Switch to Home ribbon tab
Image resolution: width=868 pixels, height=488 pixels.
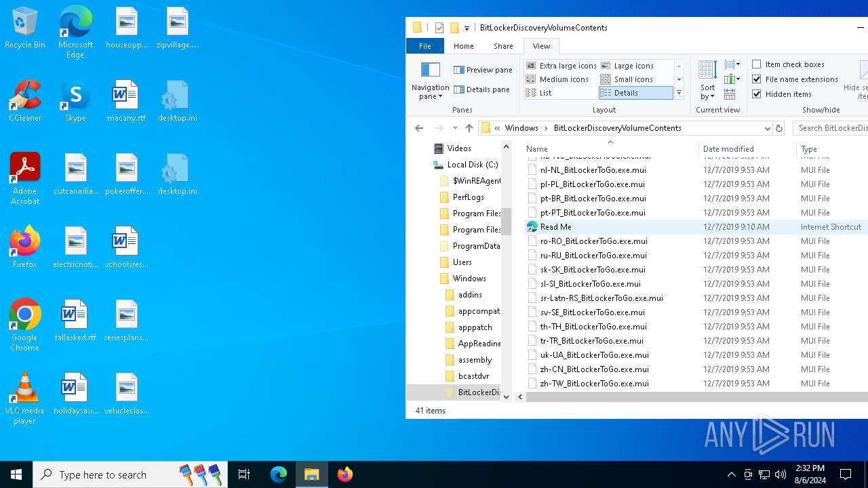(x=464, y=46)
